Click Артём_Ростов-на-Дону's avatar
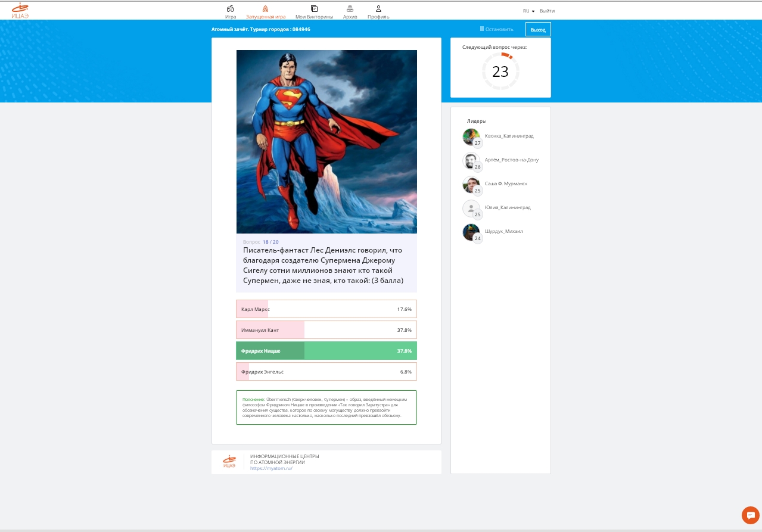The height and width of the screenshot is (532, 762). coord(471,161)
